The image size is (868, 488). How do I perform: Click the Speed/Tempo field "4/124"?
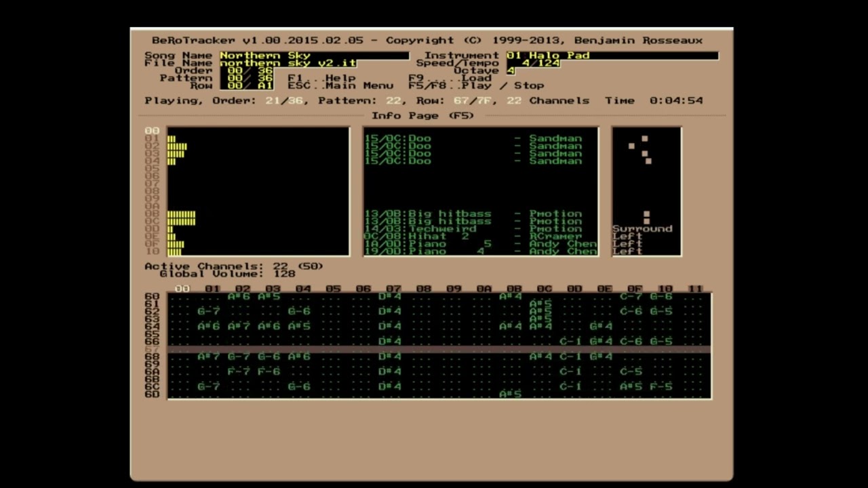(x=534, y=63)
